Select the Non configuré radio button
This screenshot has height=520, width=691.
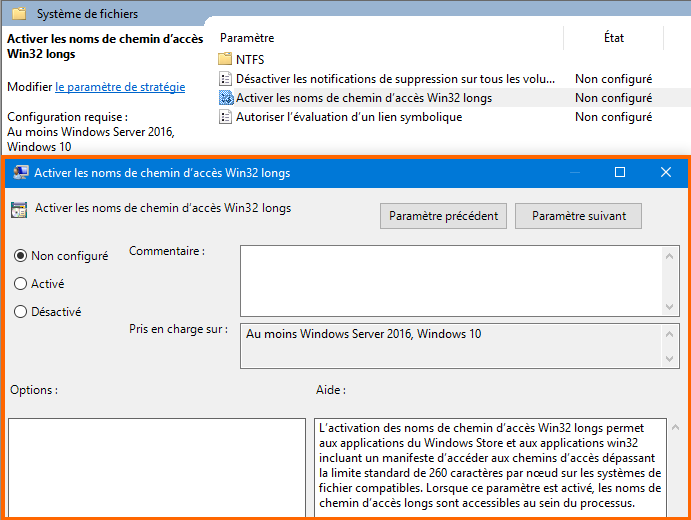[21, 256]
